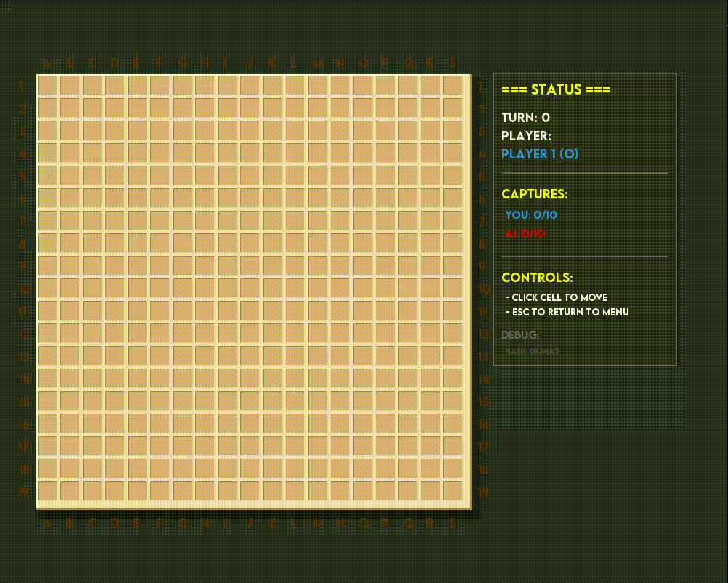Click the "You: 0/10" captures counter
Image resolution: width=728 pixels, height=583 pixels.
tap(531, 215)
